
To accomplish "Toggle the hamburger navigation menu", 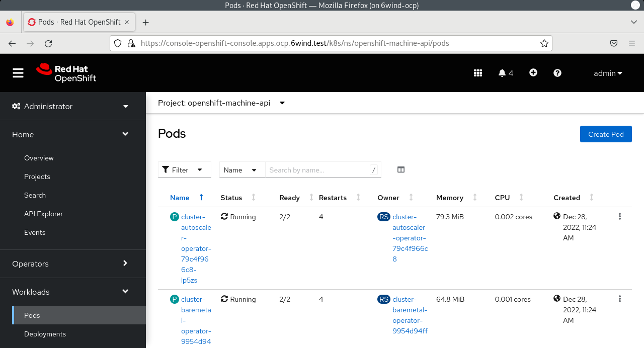I will pyautogui.click(x=18, y=73).
